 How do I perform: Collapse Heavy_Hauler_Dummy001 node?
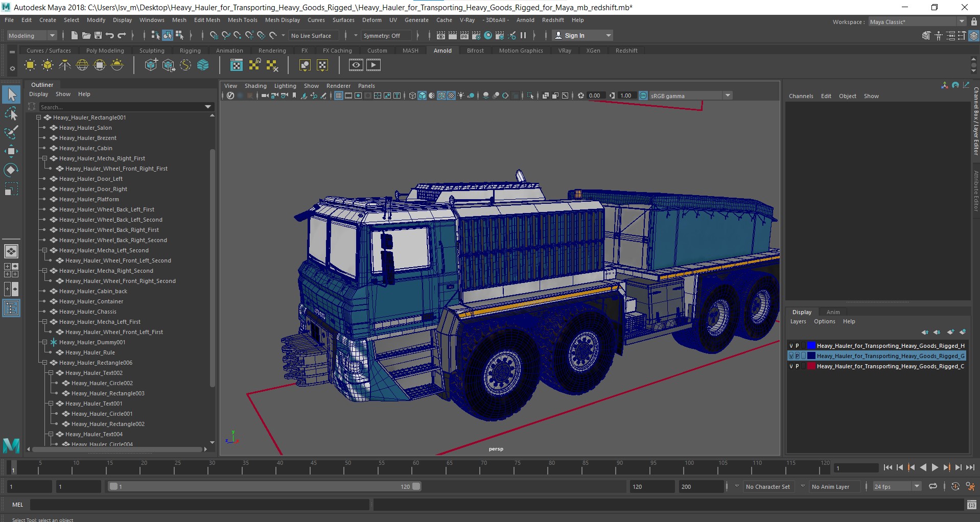(x=44, y=342)
